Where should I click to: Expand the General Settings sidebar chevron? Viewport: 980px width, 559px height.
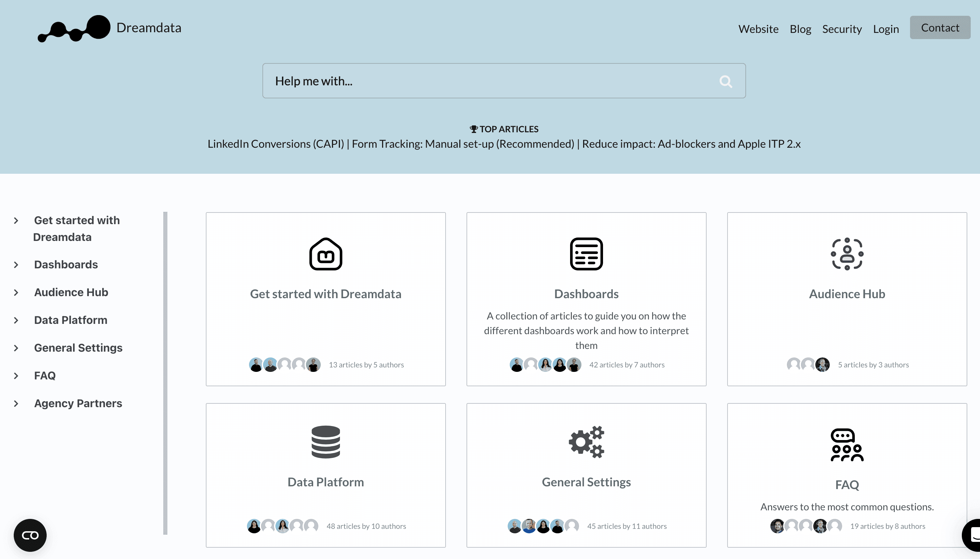pyautogui.click(x=16, y=348)
